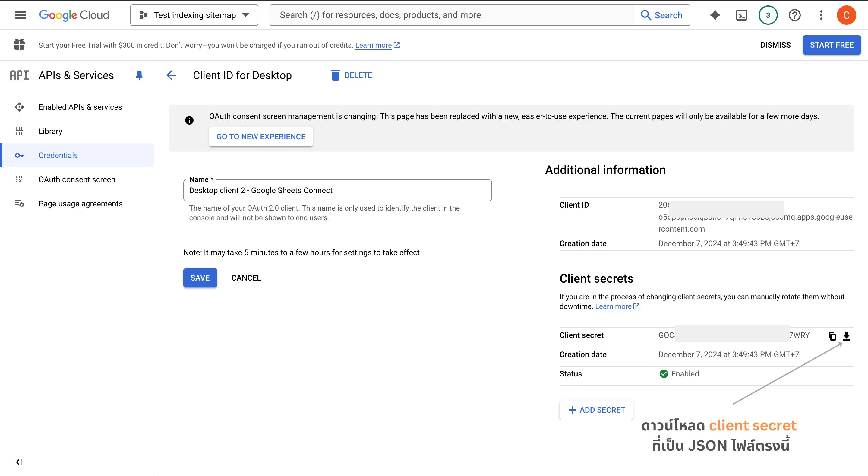Open the three-dot settings menu
The image size is (868, 476).
[x=821, y=15]
